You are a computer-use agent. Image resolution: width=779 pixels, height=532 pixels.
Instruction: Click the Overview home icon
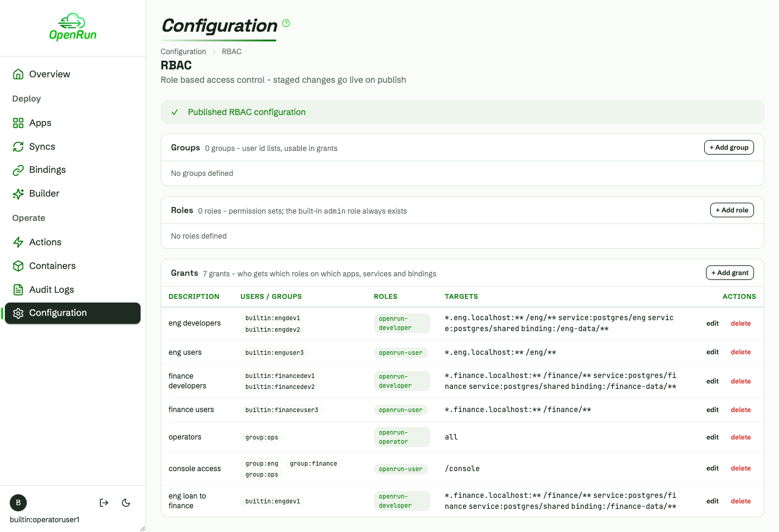18,74
